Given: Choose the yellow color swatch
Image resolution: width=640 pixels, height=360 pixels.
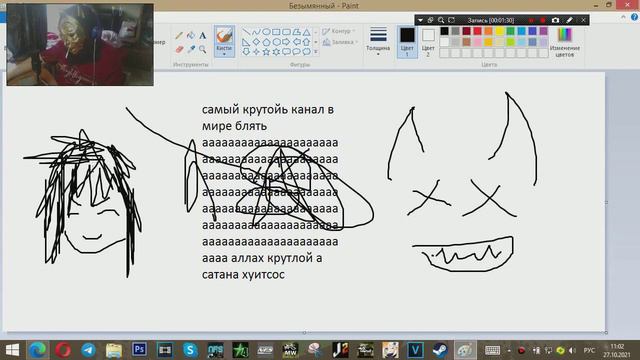Looking at the screenshot, I should coord(500,31).
